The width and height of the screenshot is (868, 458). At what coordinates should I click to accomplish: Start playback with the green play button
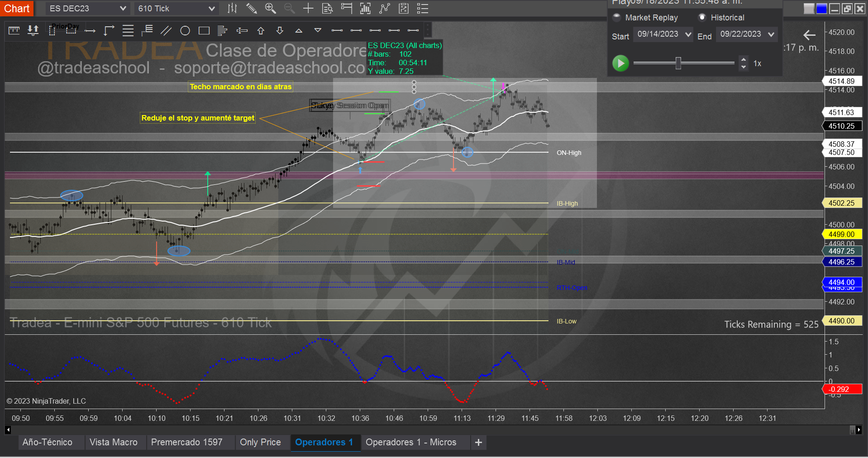(621, 63)
